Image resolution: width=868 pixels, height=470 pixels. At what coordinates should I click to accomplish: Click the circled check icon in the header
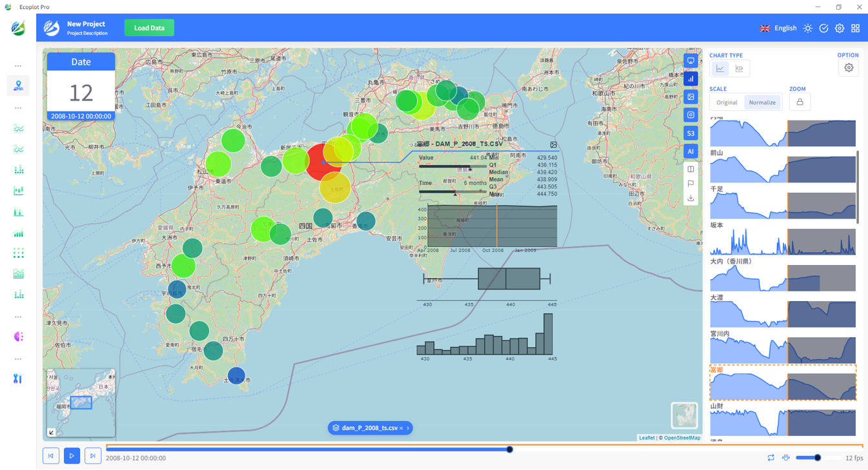coord(823,28)
